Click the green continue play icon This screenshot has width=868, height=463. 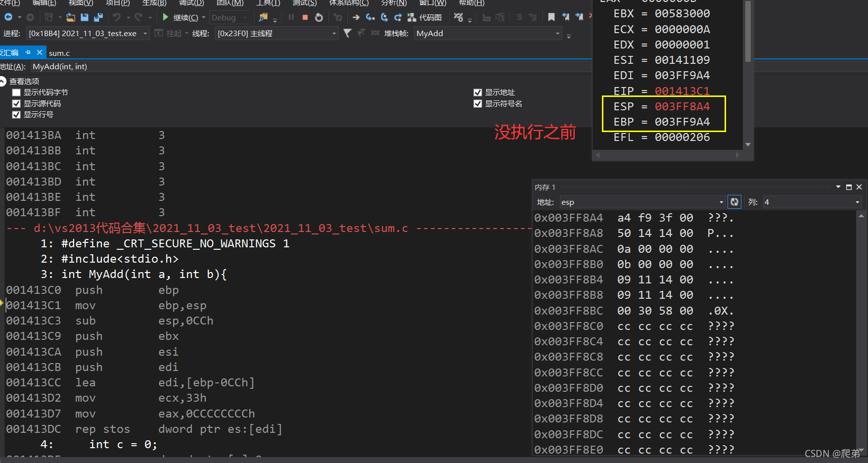click(166, 17)
